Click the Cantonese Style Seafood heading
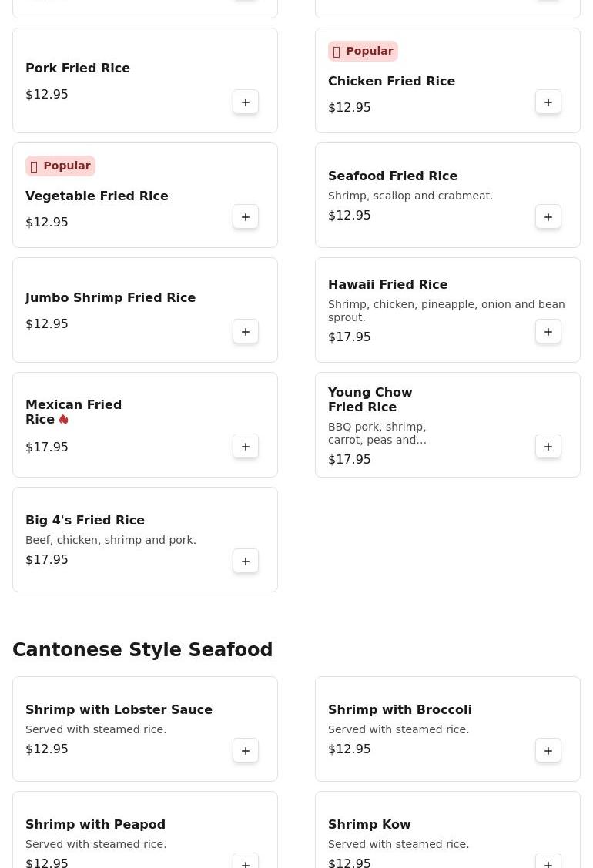The width and height of the screenshot is (593, 868). [x=142, y=650]
